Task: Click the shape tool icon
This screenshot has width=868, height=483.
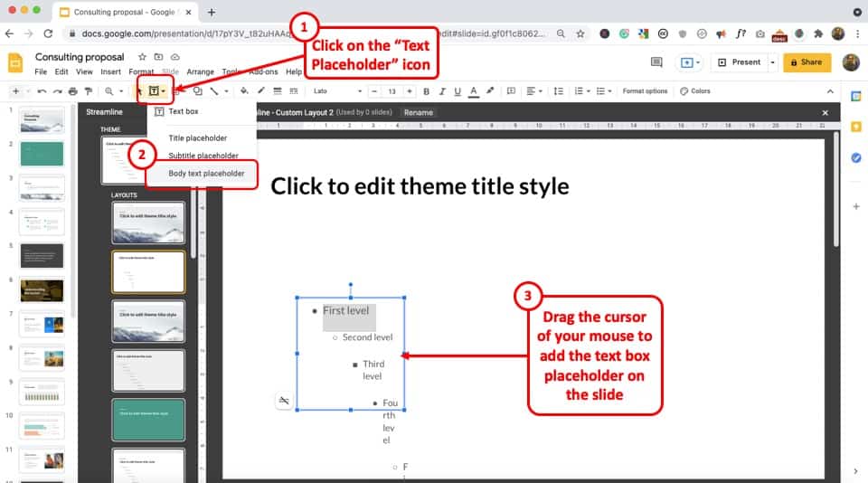Action: pyautogui.click(x=198, y=90)
